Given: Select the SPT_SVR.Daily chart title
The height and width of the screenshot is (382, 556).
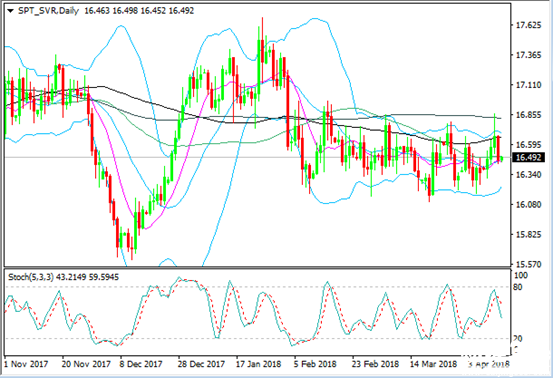Looking at the screenshot, I should (x=48, y=11).
